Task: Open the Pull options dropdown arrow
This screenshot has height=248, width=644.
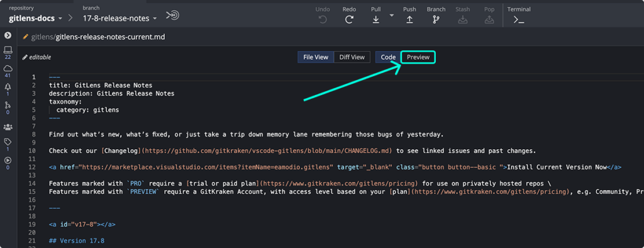Action: tap(391, 15)
